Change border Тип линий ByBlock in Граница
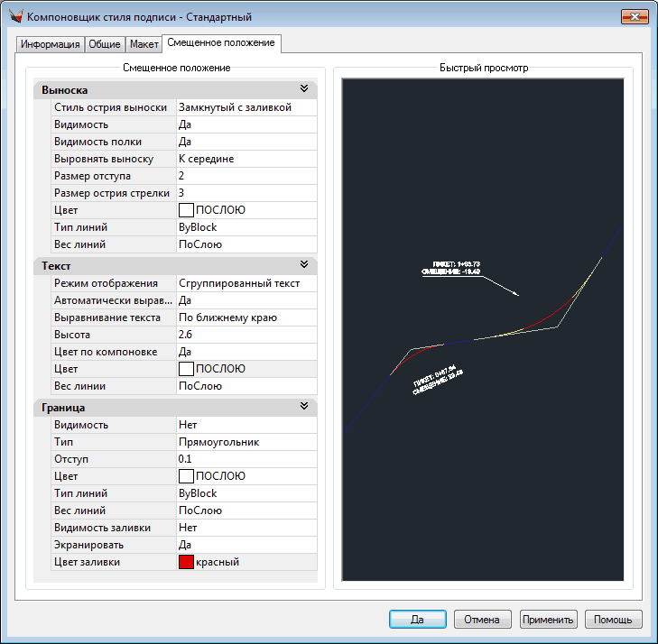This screenshot has height=644, width=658. pos(246,493)
